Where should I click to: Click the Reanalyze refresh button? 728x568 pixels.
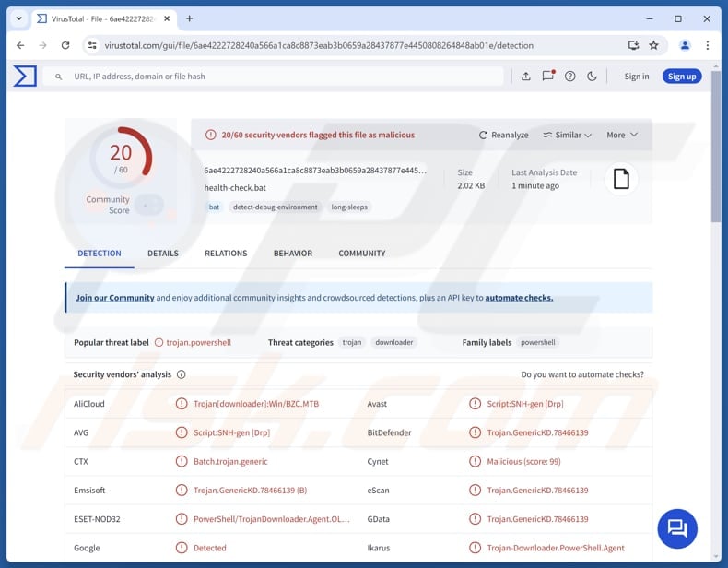(503, 135)
